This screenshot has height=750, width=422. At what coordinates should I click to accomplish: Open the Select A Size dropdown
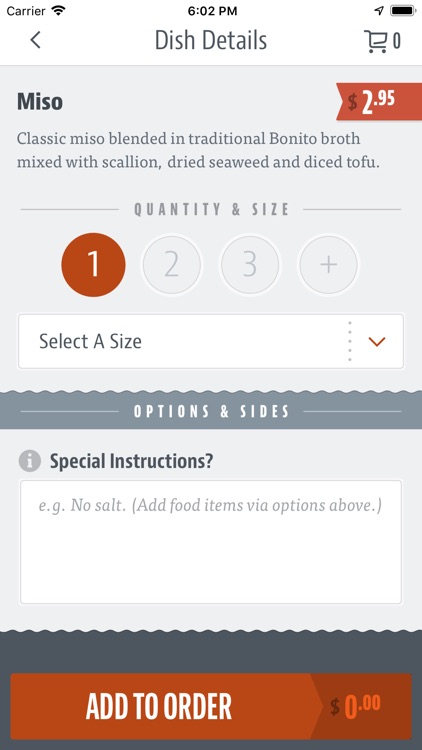coord(211,342)
